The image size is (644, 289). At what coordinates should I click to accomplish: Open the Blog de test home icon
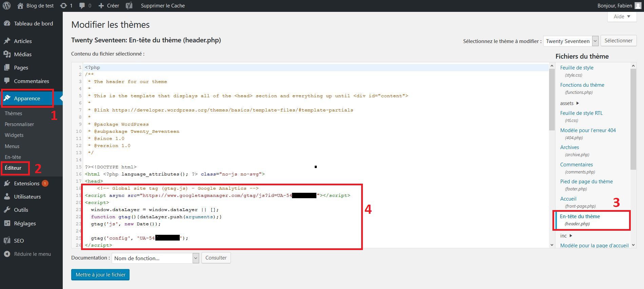pyautogui.click(x=20, y=6)
